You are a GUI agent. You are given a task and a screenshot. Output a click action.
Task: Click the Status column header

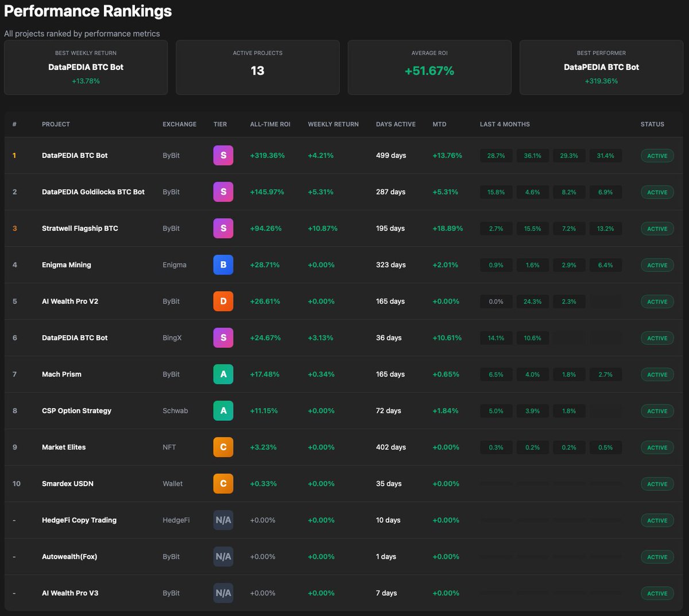tap(652, 124)
